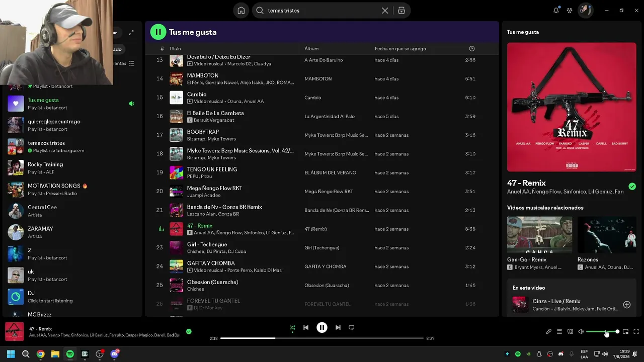
Task: Open the 'La Argentinidad Al Palo' album link
Action: point(330,116)
